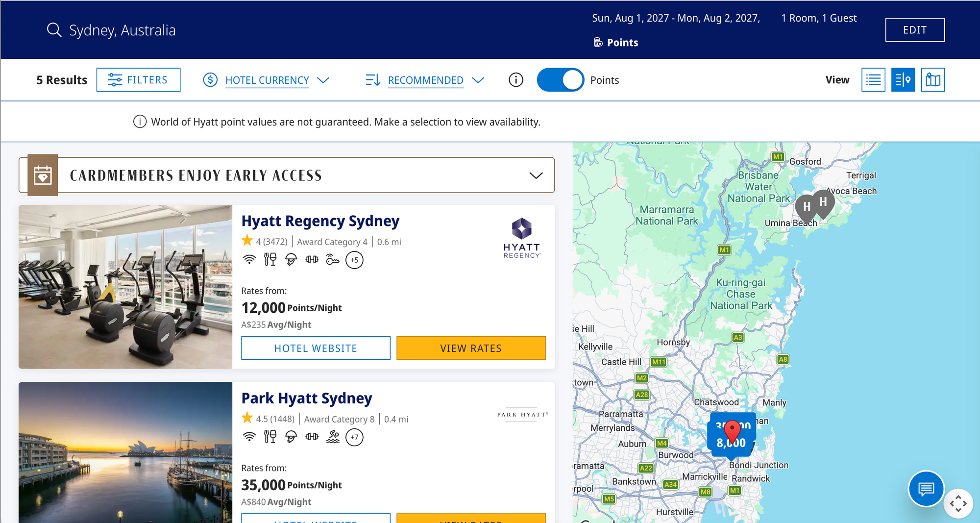
Task: Click VIEW RATES for Hyatt Regency Sydney
Action: tap(471, 348)
